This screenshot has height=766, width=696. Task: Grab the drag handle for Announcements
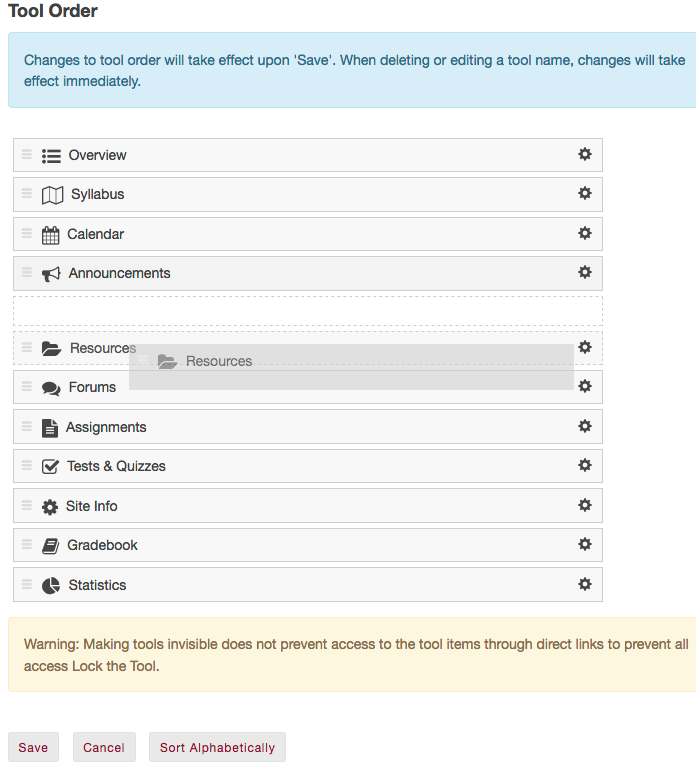(27, 272)
